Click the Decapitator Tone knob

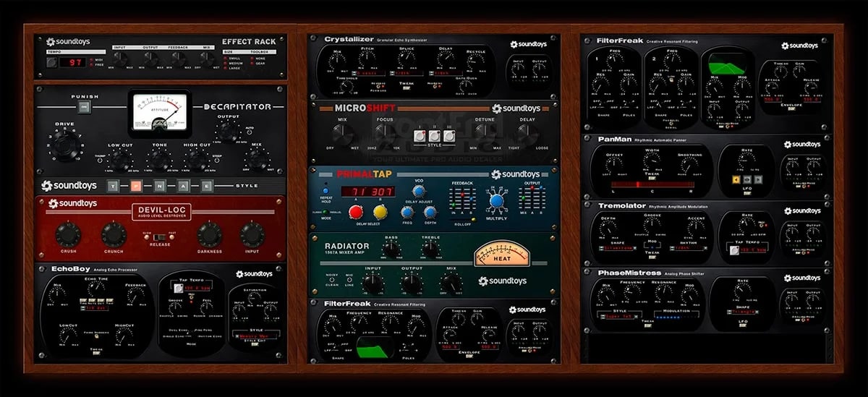160,161
